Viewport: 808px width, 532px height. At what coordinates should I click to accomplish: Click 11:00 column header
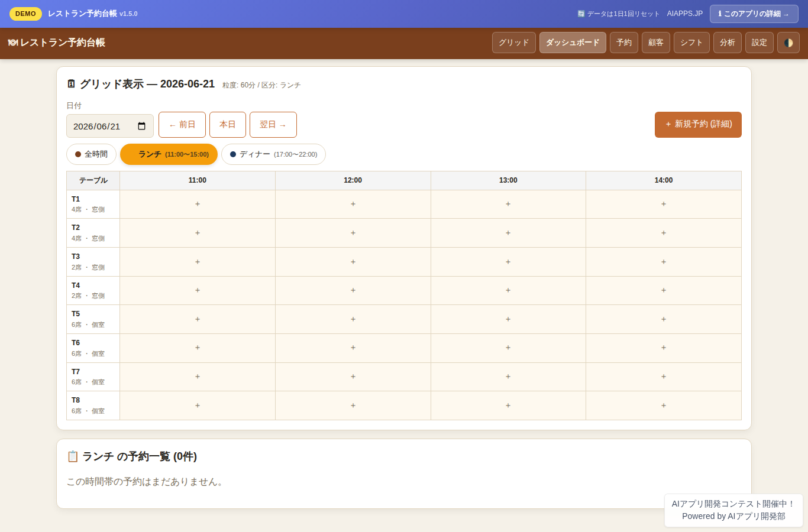[198, 180]
